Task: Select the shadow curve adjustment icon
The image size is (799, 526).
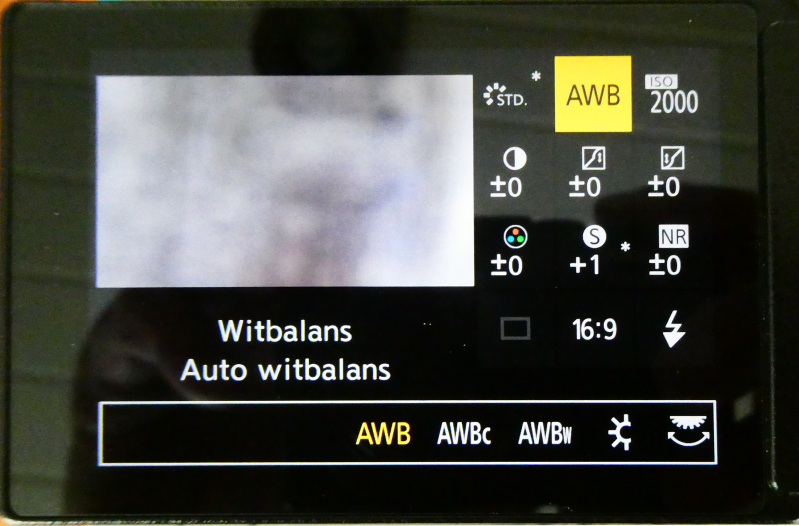Action: pyautogui.click(x=672, y=159)
